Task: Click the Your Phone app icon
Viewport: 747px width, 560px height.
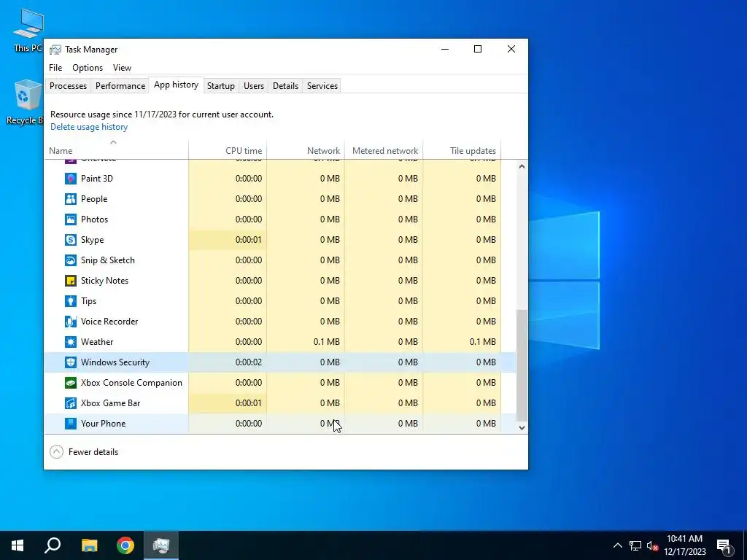Action: coord(71,424)
